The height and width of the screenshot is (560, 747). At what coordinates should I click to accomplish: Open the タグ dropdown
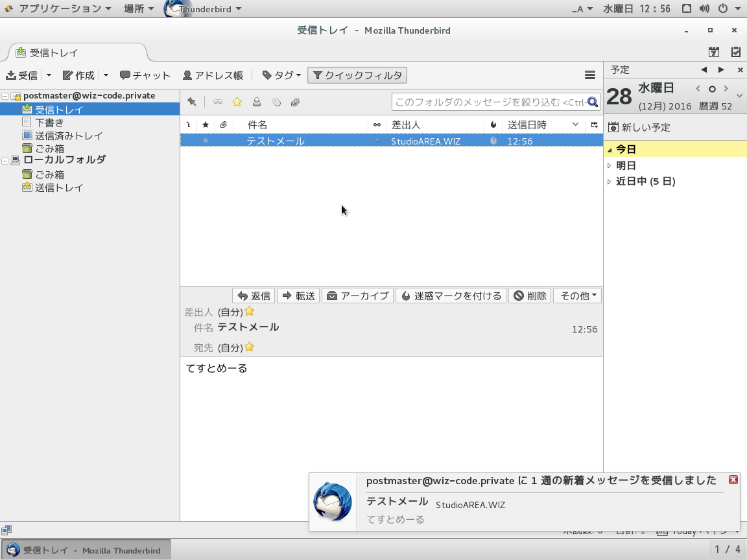click(x=281, y=75)
